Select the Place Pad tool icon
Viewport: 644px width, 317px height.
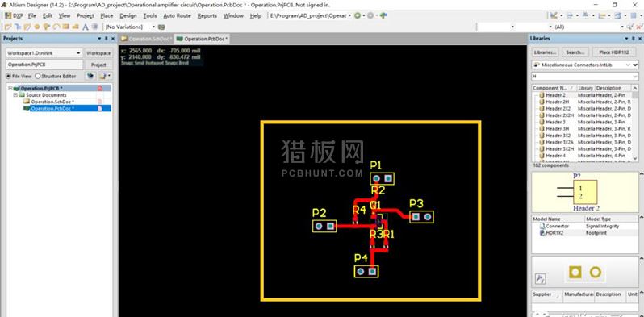37,27
